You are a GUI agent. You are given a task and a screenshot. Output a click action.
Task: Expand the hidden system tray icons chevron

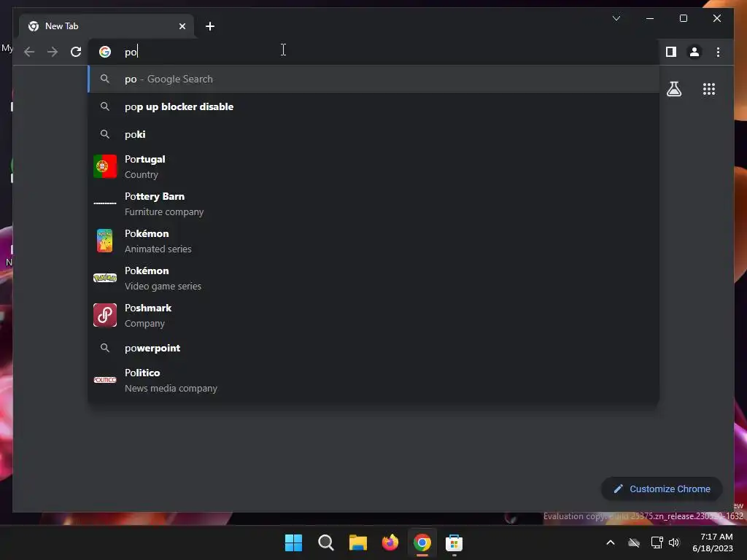611,542
